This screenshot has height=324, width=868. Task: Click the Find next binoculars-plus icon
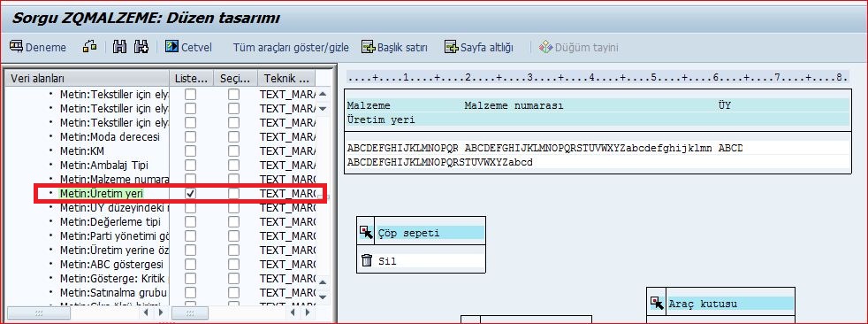click(x=141, y=47)
